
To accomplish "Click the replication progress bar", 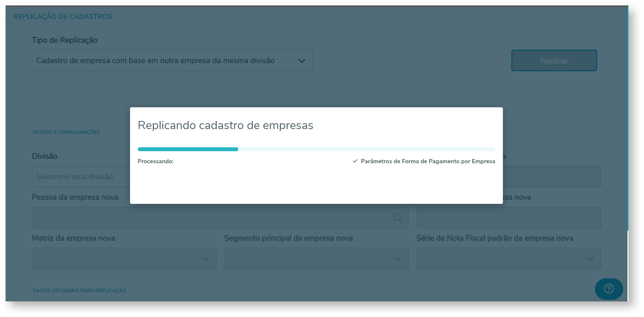I will pos(316,149).
